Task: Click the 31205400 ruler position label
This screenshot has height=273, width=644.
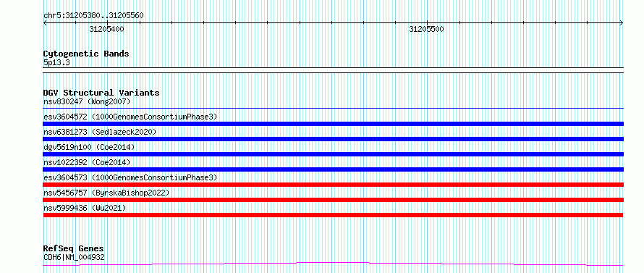Action: [106, 29]
